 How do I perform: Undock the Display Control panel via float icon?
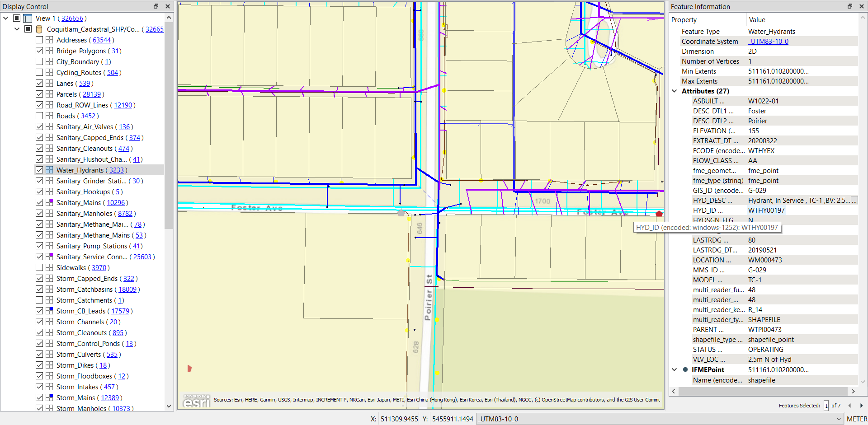156,6
